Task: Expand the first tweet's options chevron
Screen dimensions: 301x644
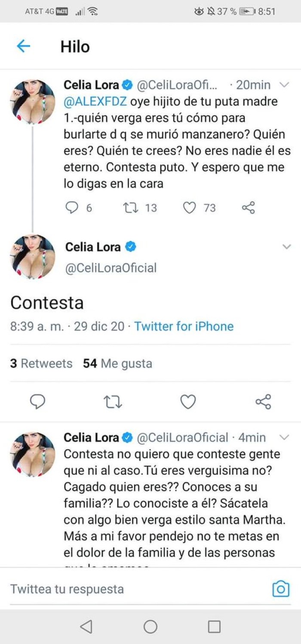Action: click(x=284, y=85)
